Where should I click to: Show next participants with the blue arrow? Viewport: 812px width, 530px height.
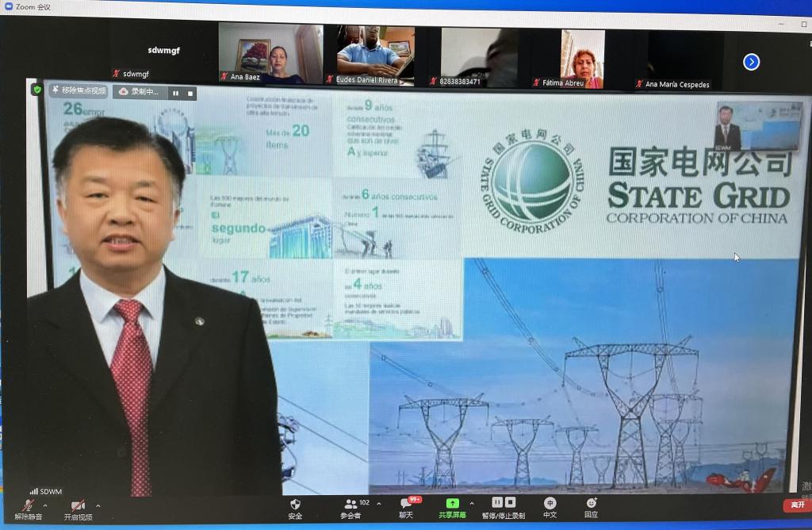751,62
